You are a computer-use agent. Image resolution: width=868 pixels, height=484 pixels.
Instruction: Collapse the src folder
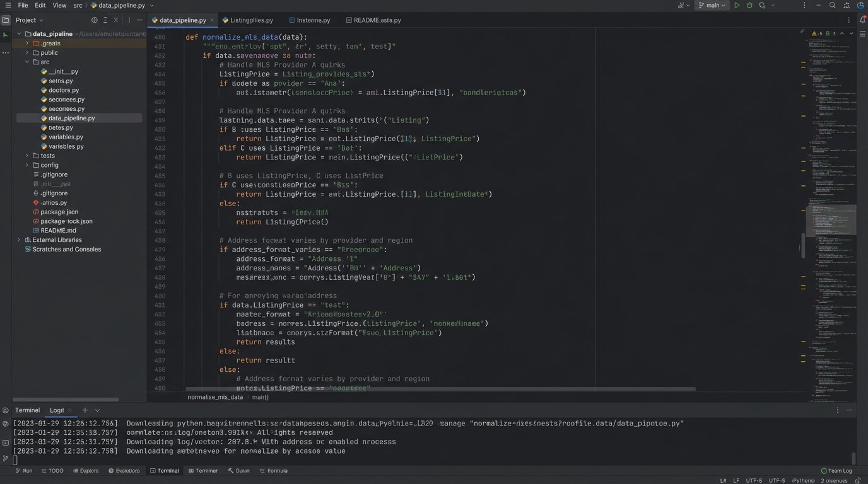pyautogui.click(x=27, y=62)
